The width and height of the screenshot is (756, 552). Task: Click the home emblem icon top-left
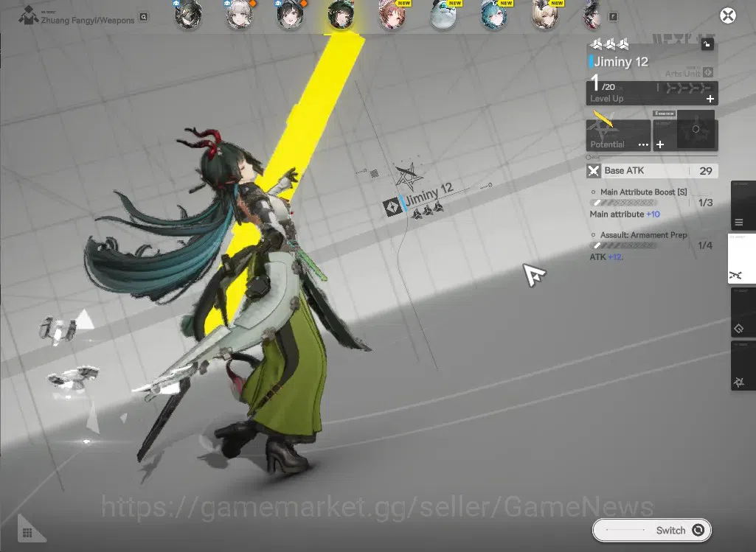point(29,15)
